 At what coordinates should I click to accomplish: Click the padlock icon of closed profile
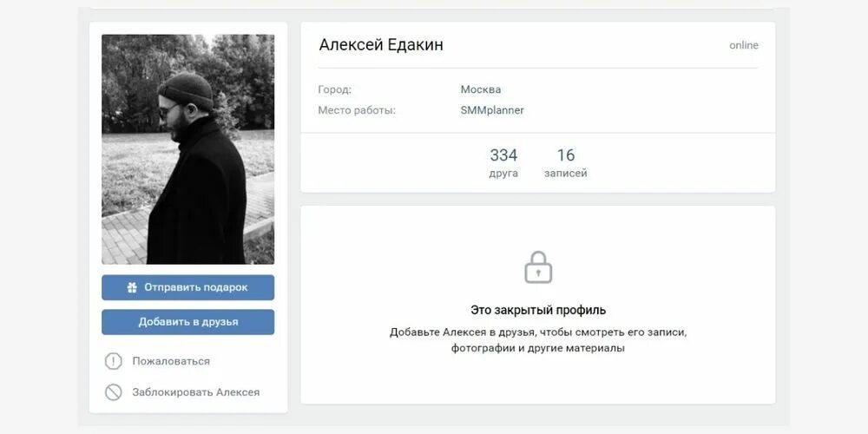tap(538, 267)
